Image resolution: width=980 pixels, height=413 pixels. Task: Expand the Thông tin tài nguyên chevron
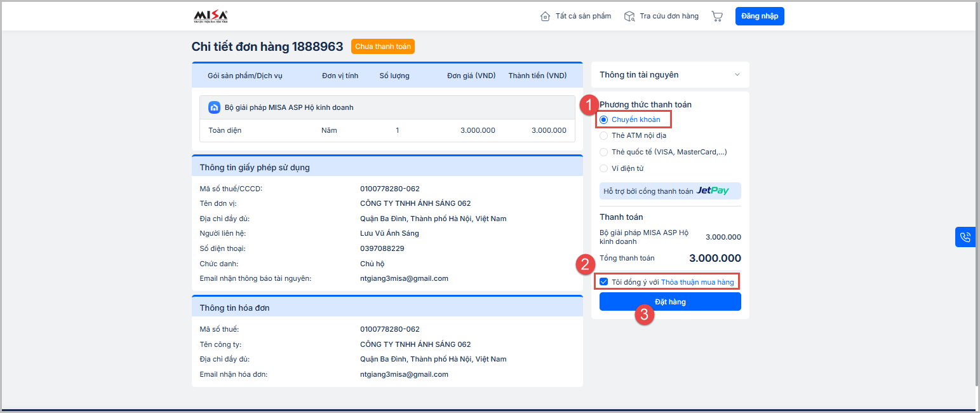pyautogui.click(x=737, y=75)
